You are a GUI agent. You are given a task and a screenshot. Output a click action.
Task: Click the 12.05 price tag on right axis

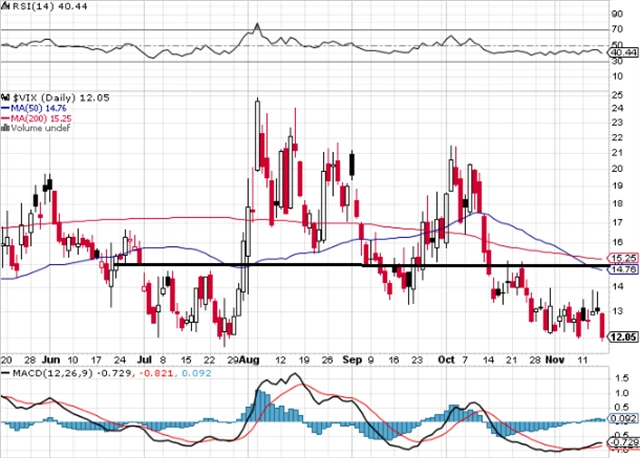pyautogui.click(x=623, y=337)
